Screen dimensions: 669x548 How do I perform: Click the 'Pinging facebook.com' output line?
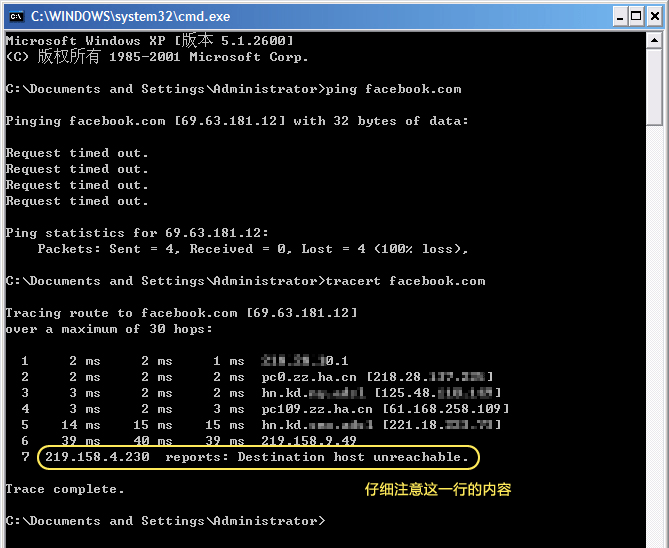pos(237,121)
